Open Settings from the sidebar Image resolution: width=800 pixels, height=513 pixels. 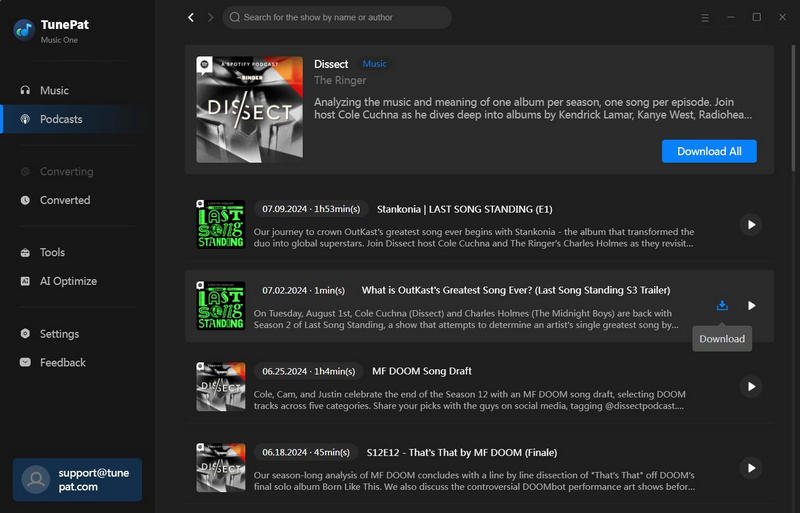pyautogui.click(x=59, y=334)
